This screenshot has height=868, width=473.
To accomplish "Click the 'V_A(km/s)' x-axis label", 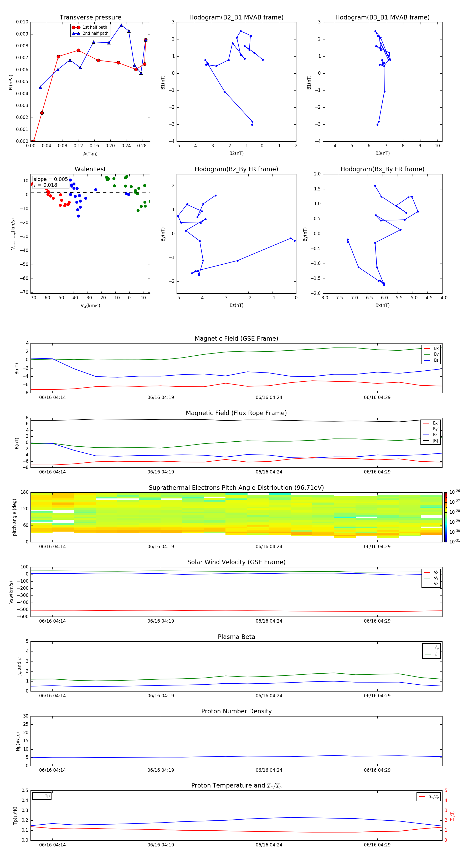I will pos(90,306).
